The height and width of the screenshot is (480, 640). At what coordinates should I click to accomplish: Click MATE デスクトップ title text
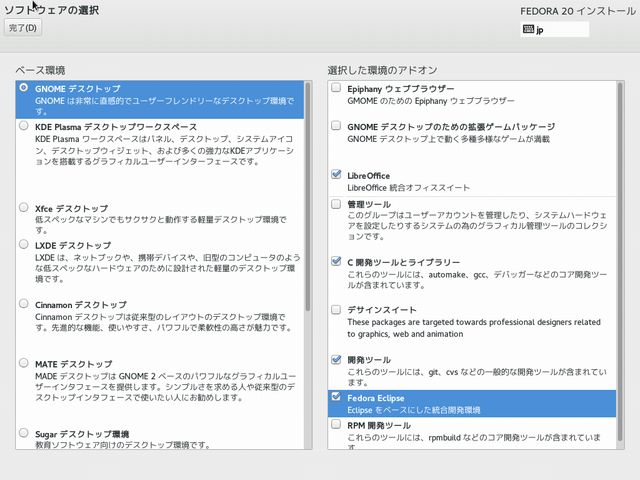pyautogui.click(x=73, y=364)
